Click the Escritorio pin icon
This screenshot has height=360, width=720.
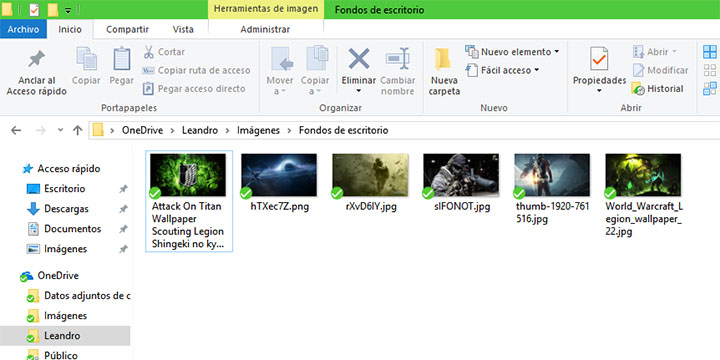[x=123, y=189]
